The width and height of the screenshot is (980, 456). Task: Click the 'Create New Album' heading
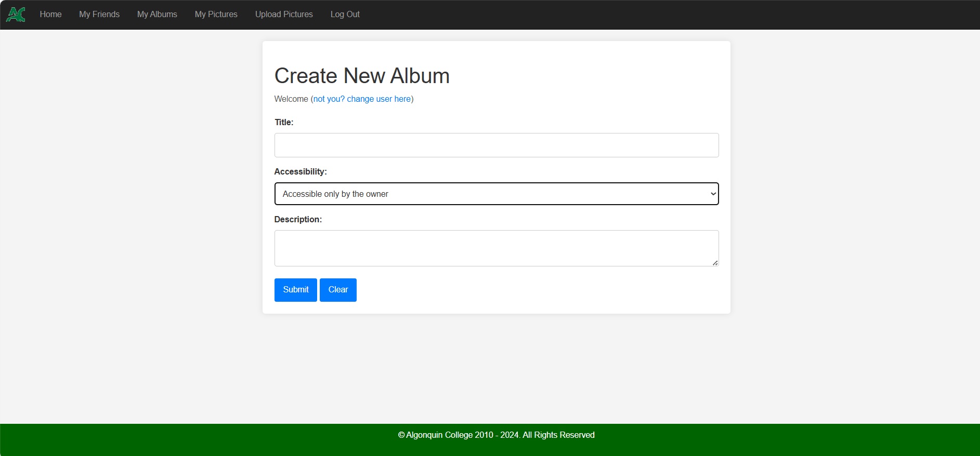point(362,76)
